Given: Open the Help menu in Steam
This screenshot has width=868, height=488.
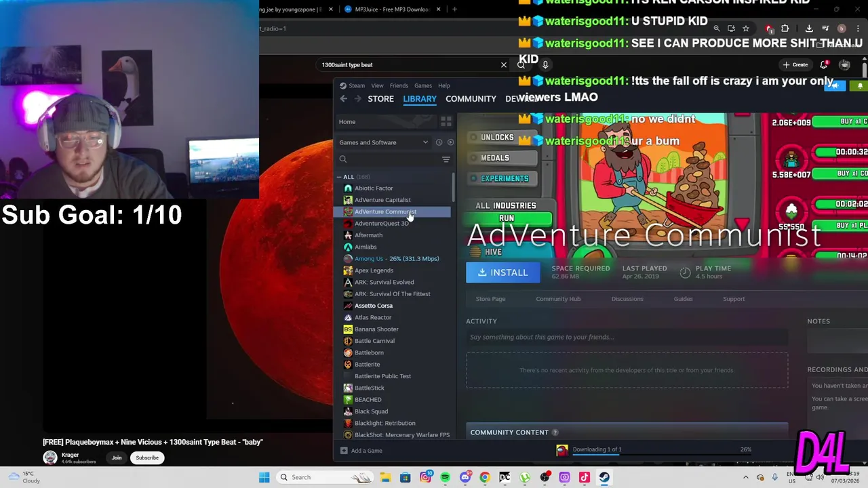Looking at the screenshot, I should 443,86.
